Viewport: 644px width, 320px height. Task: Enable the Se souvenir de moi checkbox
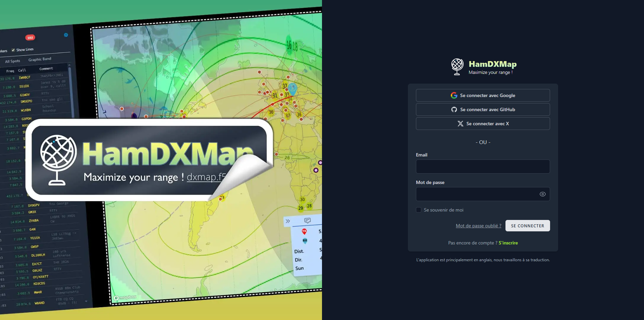click(x=419, y=210)
